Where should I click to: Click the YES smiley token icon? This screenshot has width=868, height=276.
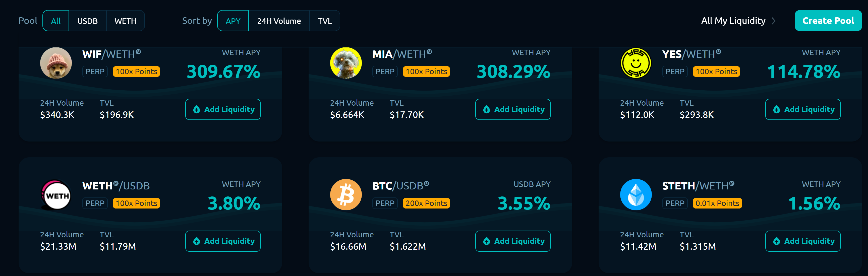[x=635, y=63]
